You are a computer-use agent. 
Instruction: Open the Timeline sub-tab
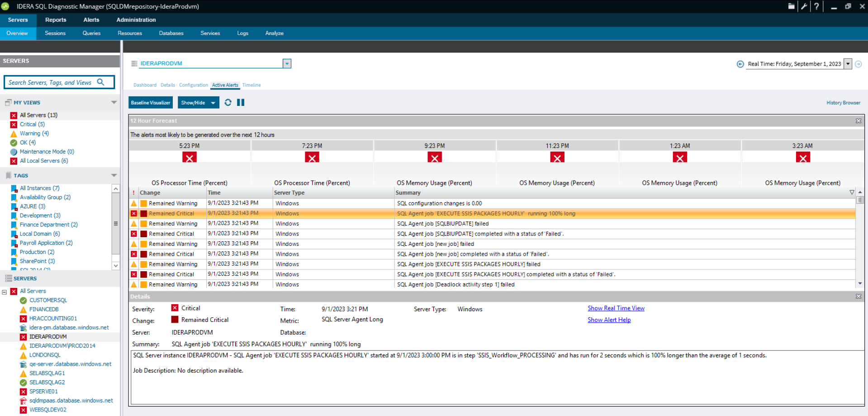point(251,85)
